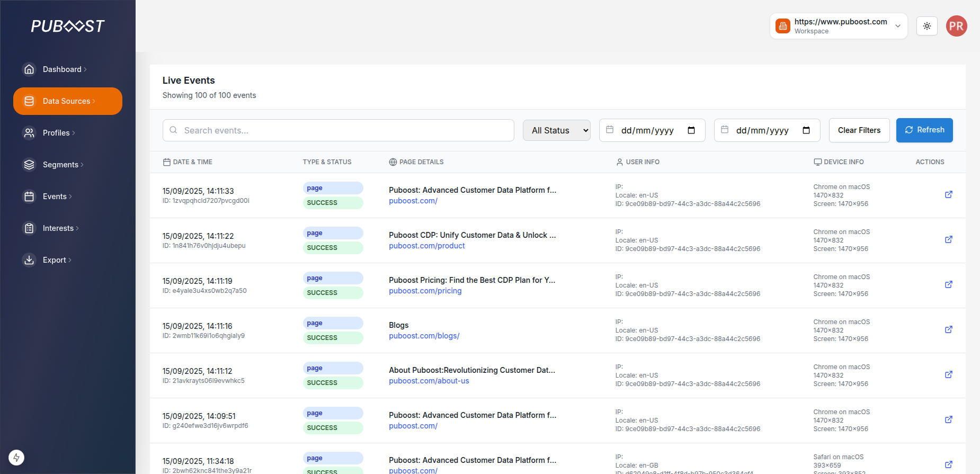Click the Clear Filters button
The image size is (980, 474).
pyautogui.click(x=859, y=130)
